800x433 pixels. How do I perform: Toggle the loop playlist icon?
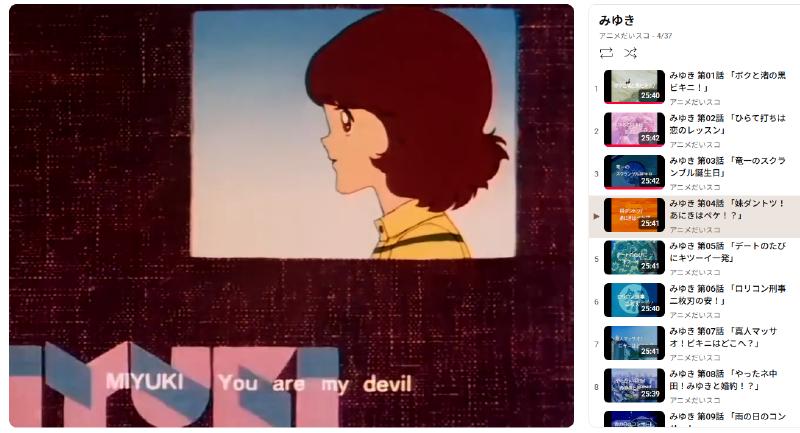click(x=606, y=53)
